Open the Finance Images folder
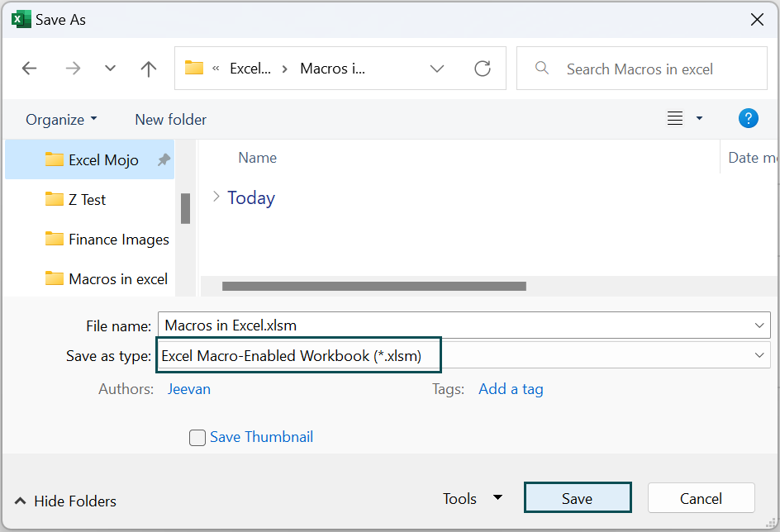 pos(107,239)
